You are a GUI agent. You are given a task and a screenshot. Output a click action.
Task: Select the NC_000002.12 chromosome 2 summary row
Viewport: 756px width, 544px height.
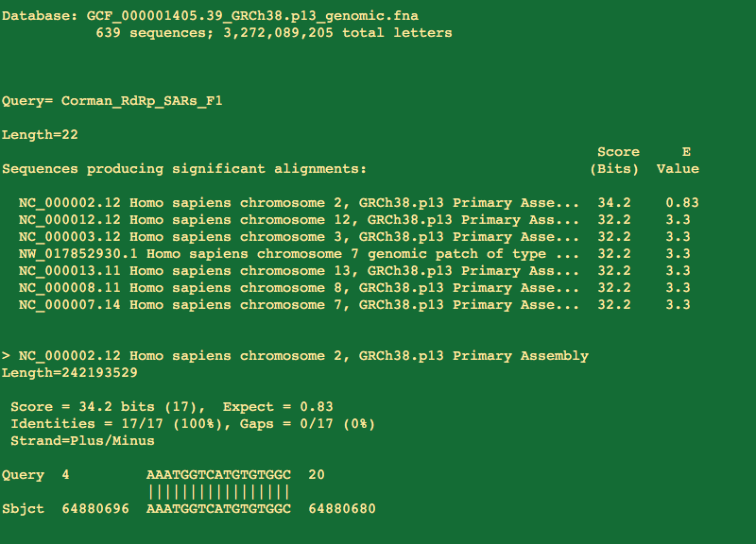[359, 203]
